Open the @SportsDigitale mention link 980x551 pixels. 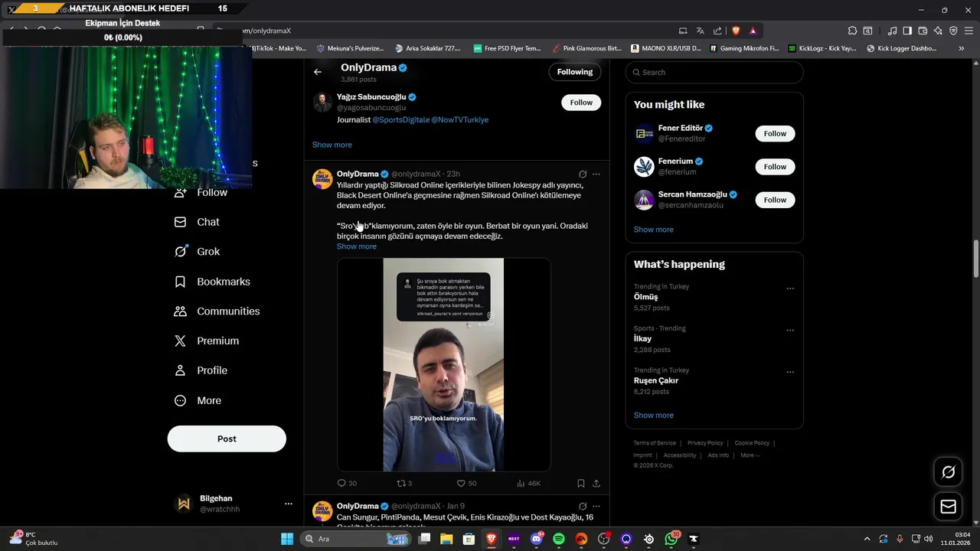point(400,120)
